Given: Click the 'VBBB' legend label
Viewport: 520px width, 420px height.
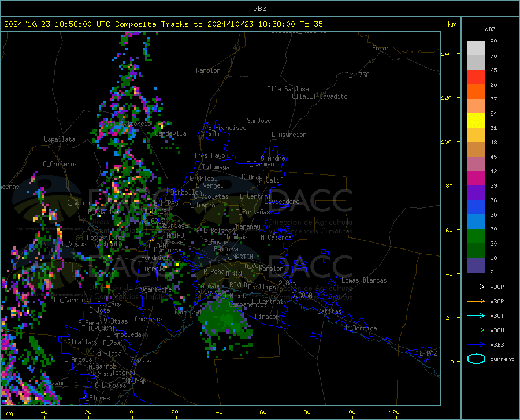Looking at the screenshot, I should coord(497,345).
